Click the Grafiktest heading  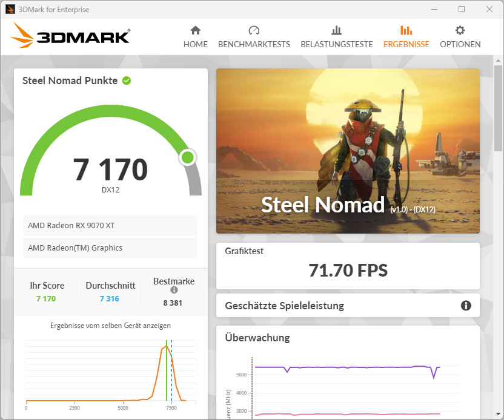[244, 251]
